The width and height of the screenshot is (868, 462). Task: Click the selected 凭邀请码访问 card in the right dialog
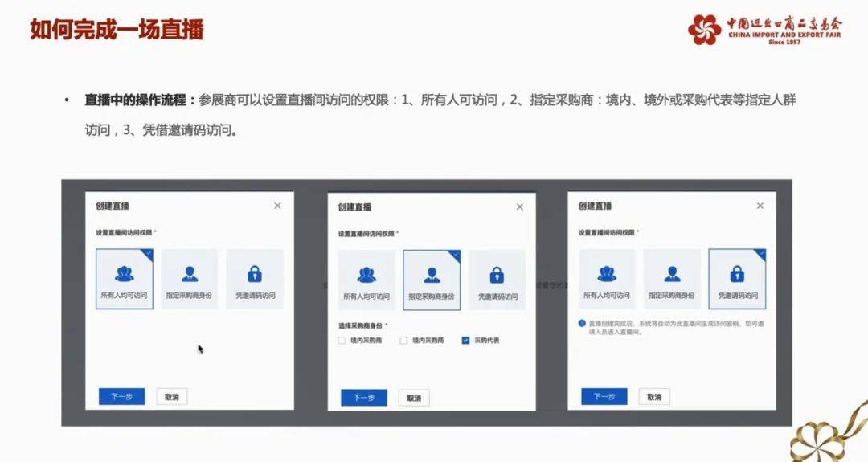[737, 279]
